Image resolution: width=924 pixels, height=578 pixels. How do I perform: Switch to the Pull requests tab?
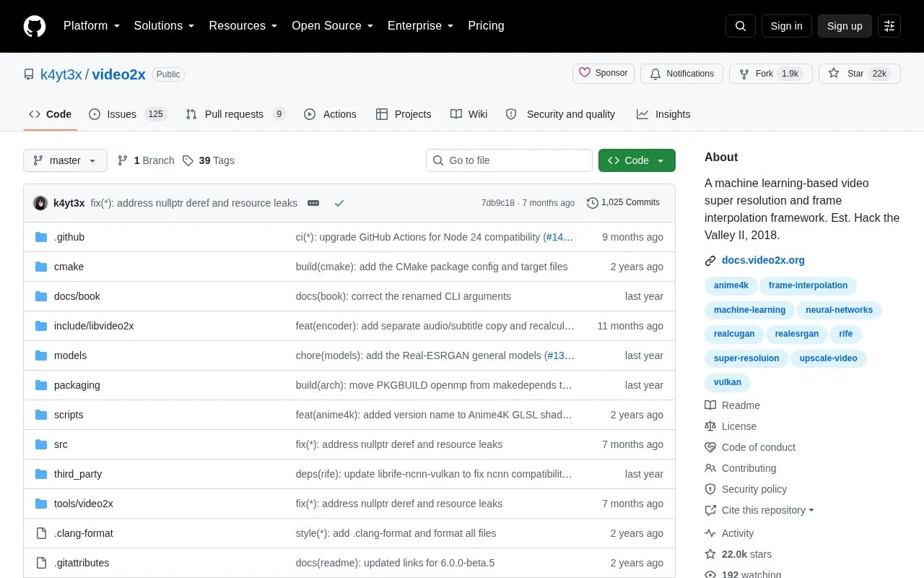(235, 114)
